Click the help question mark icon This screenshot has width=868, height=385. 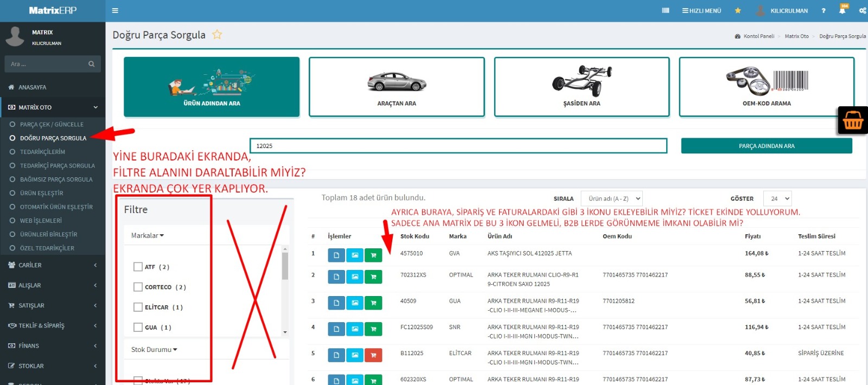pos(824,10)
